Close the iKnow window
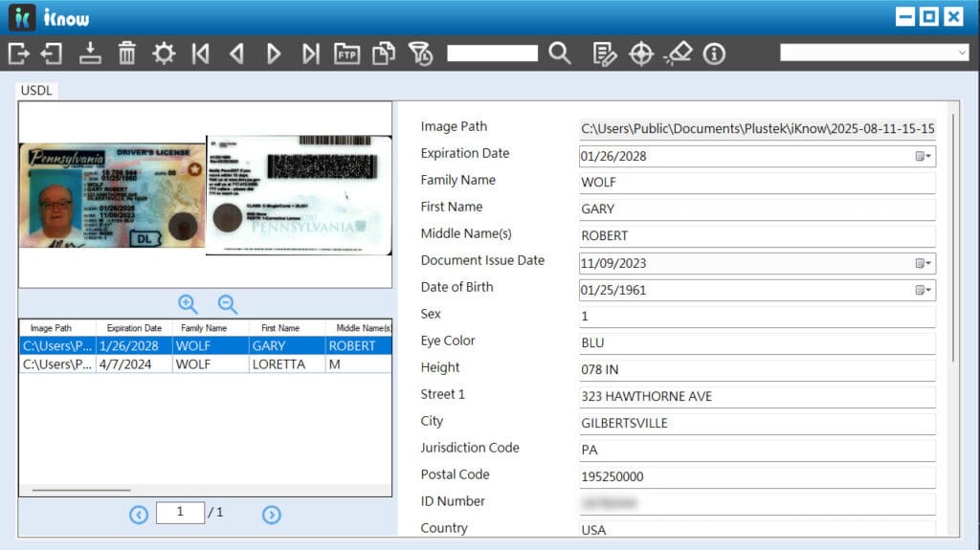The image size is (980, 550). pos(954,16)
